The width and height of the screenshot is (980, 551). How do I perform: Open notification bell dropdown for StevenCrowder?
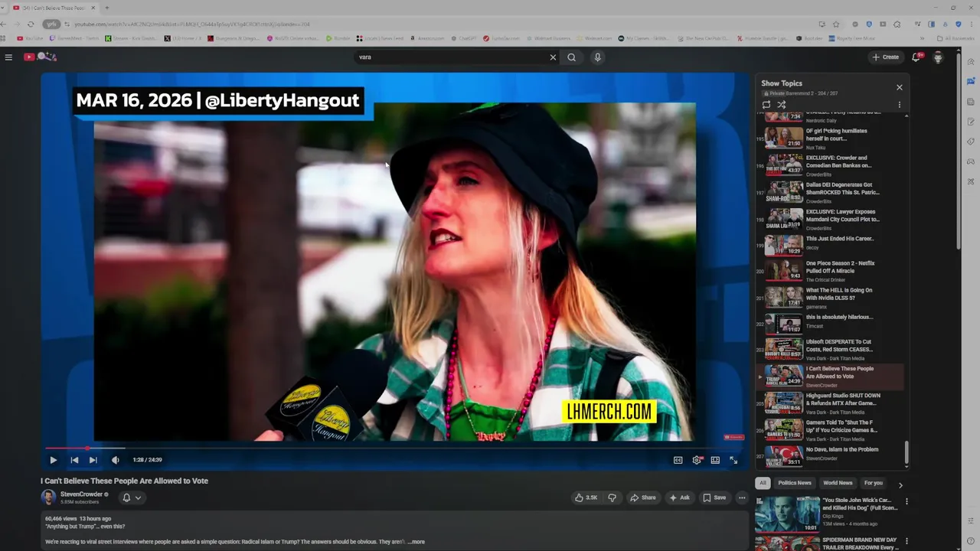coord(132,497)
